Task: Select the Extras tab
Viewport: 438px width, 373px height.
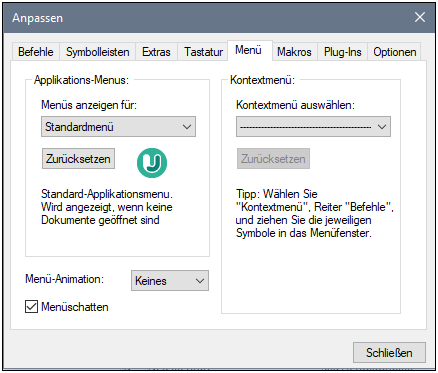Action: coord(156,52)
